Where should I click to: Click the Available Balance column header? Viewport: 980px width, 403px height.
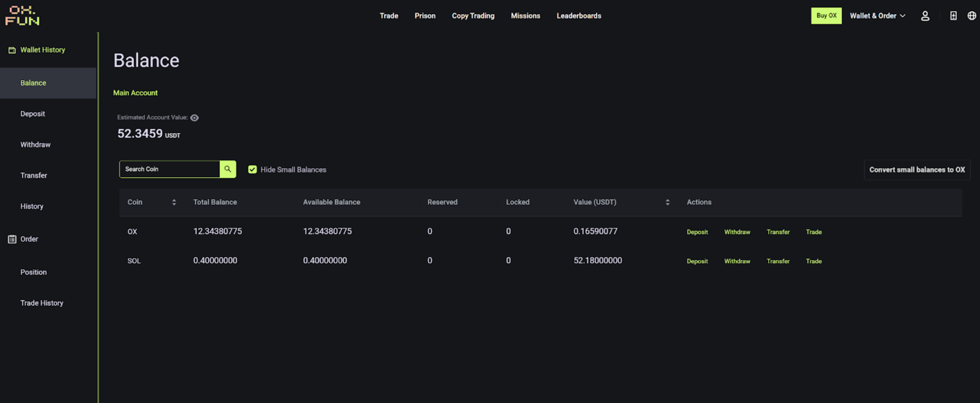point(332,202)
